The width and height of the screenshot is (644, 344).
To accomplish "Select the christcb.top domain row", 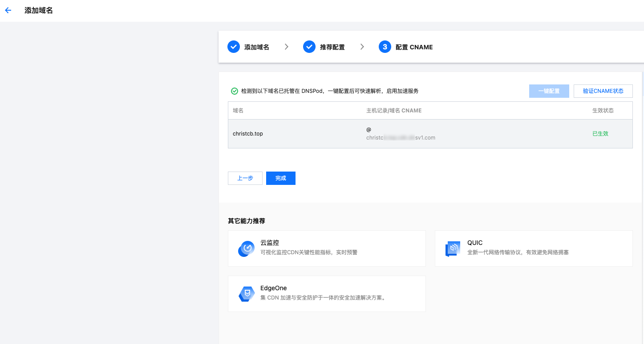I will 248,134.
